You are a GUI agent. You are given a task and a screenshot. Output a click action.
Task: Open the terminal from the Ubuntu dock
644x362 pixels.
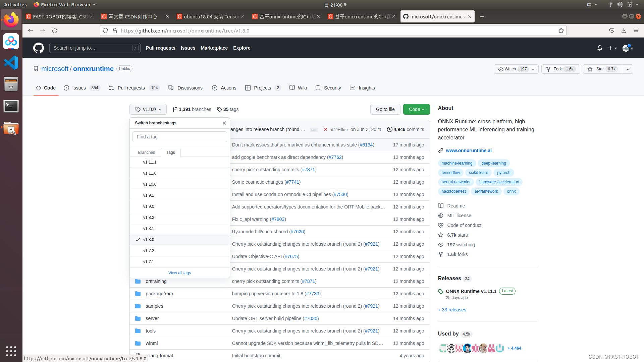(x=11, y=106)
